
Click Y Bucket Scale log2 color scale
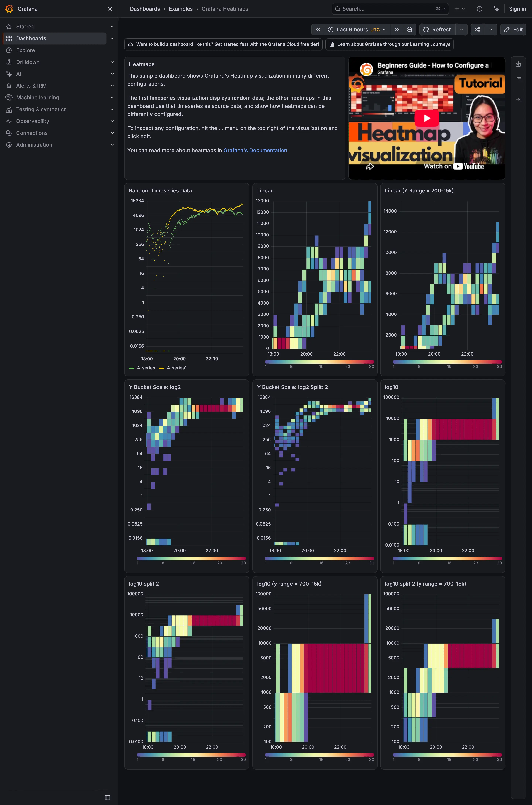(191, 558)
